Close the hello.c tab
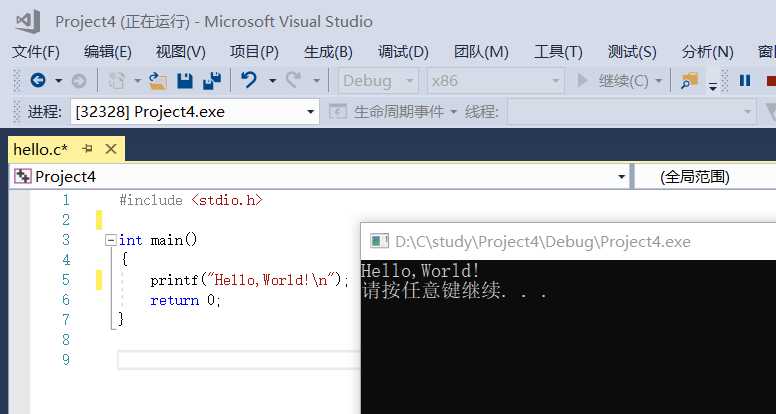 pyautogui.click(x=111, y=149)
